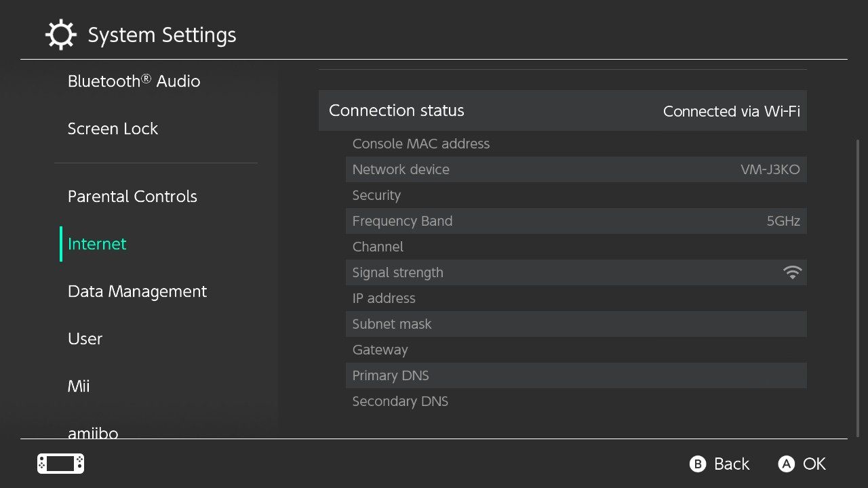Click the Network device row
This screenshot has width=868, height=488.
[576, 169]
